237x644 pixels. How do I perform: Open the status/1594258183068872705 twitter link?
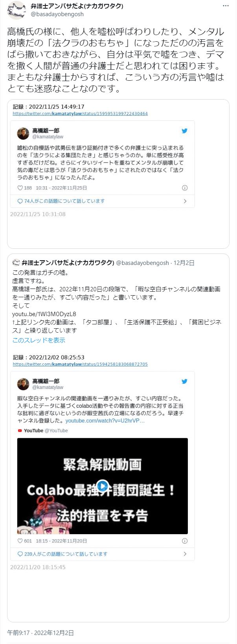click(x=80, y=364)
